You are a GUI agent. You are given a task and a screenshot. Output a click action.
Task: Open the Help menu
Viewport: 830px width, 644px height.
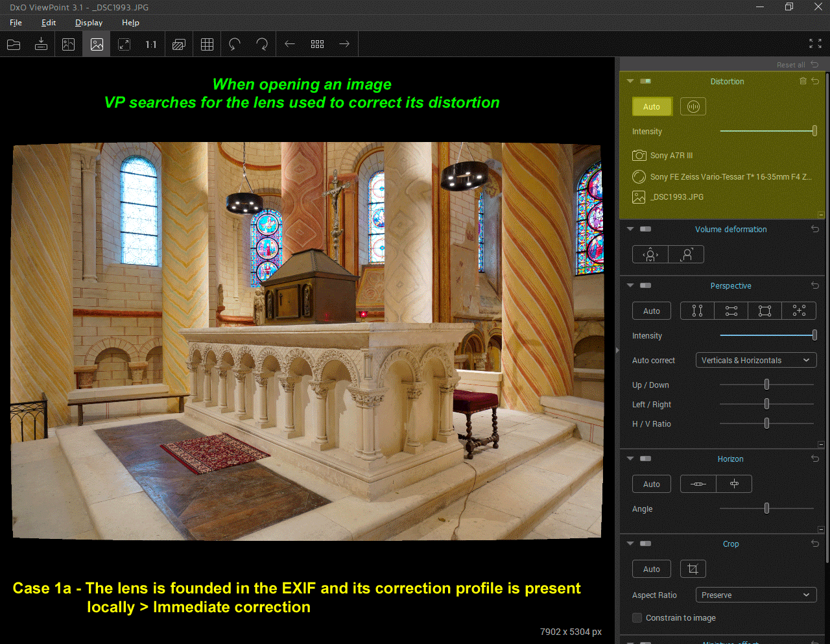point(130,22)
